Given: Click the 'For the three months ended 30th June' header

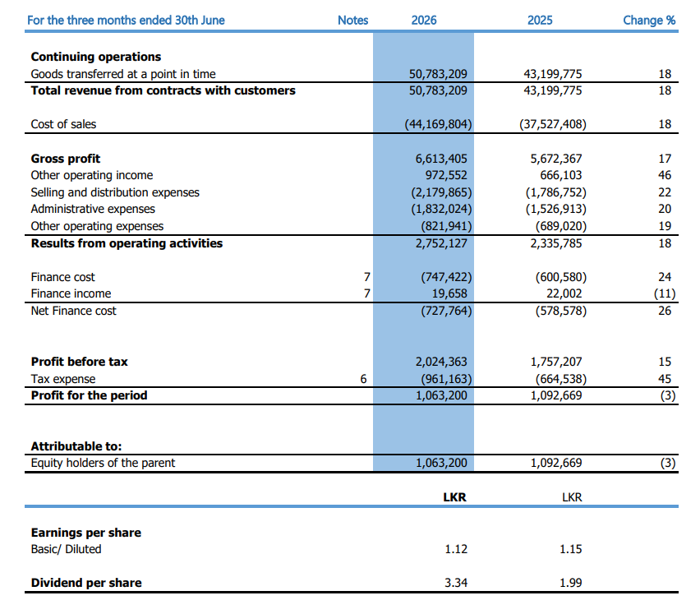Looking at the screenshot, I should click(x=126, y=21).
